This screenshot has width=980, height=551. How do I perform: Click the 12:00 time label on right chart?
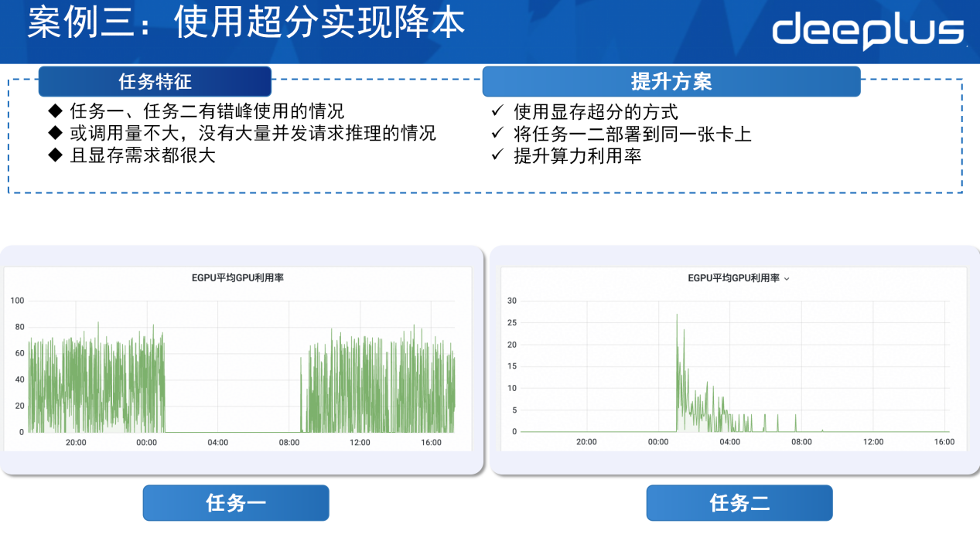pos(872,442)
